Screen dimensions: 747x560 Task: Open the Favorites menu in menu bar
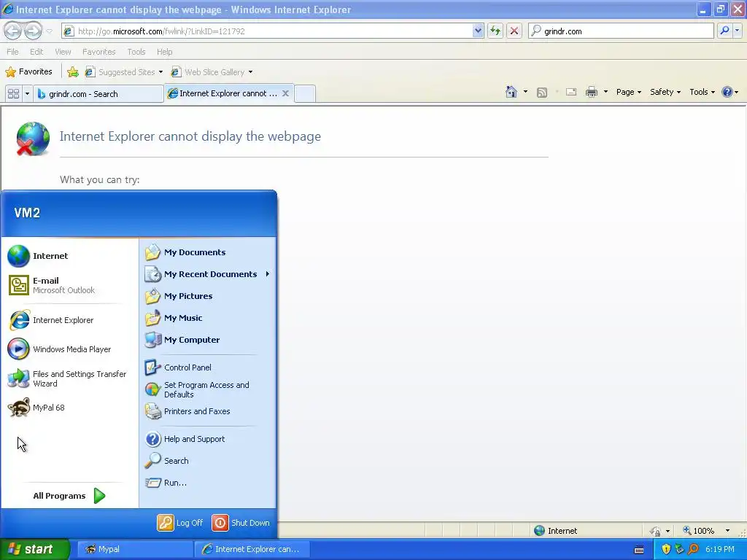pos(98,52)
